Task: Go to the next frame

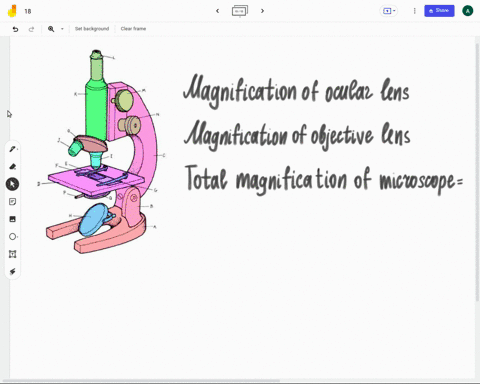Action: pyautogui.click(x=262, y=11)
